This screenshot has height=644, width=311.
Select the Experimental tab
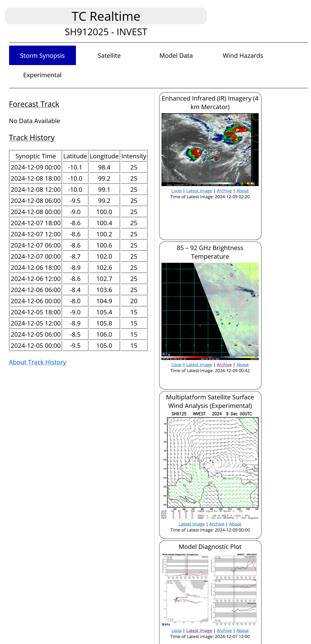pos(43,75)
